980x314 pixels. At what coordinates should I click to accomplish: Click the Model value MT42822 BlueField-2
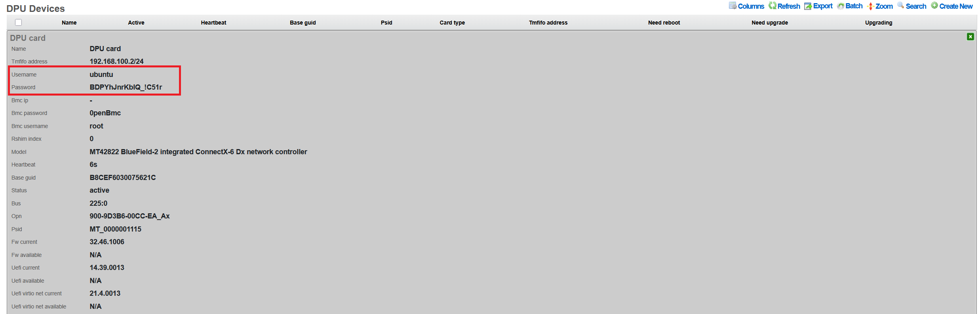coord(198,152)
